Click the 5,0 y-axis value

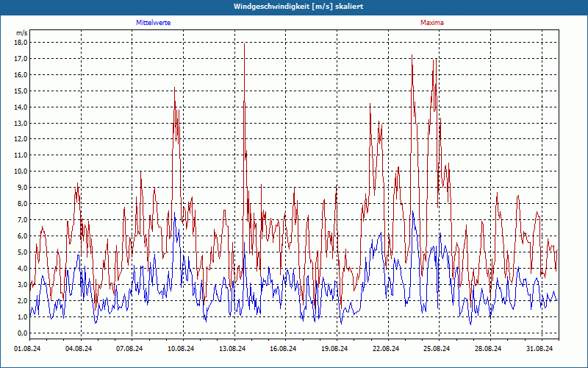click(23, 252)
